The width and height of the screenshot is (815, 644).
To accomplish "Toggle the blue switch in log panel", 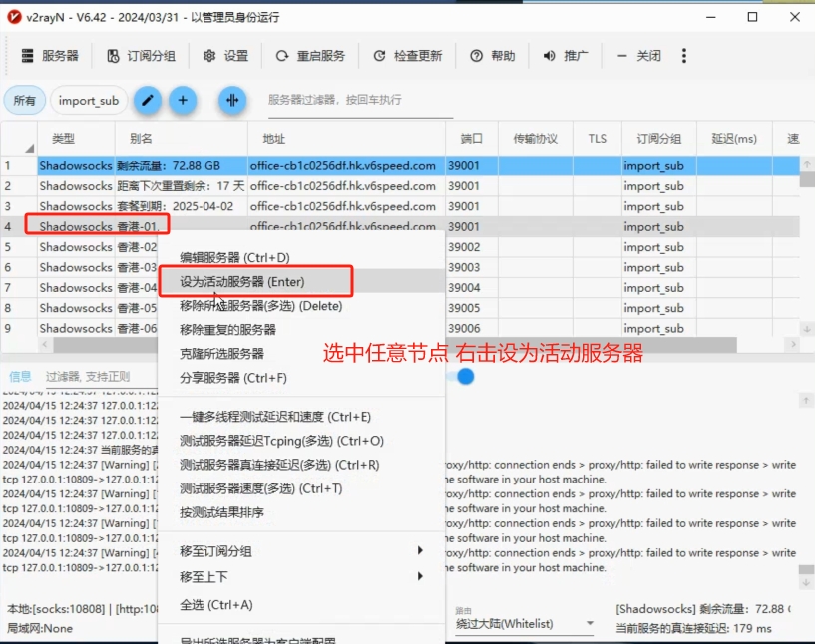I will pos(464,376).
